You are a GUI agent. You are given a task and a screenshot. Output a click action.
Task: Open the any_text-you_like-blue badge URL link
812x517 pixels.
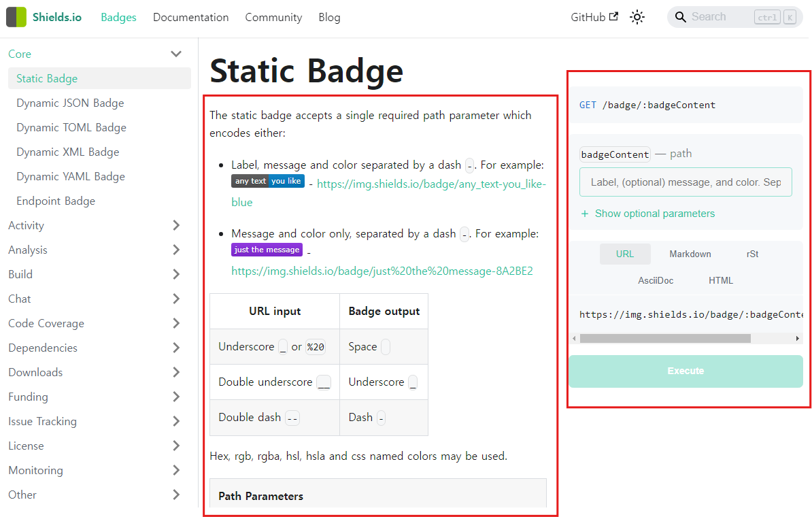tap(431, 184)
